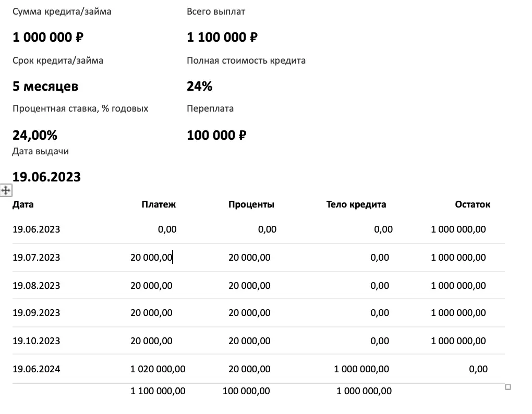
Task: Place cursor in "5 месяцев" text
Action: 45,87
